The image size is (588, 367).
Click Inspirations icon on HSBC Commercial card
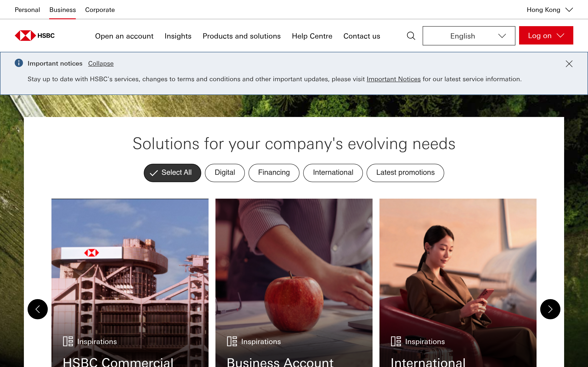[x=68, y=341]
